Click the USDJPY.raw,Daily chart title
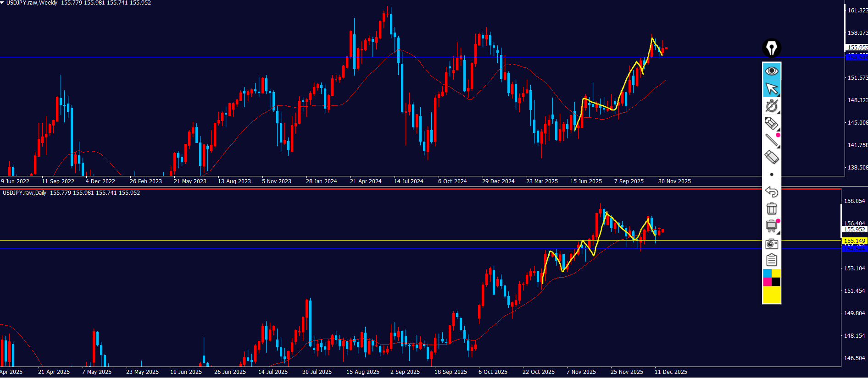 pos(25,193)
